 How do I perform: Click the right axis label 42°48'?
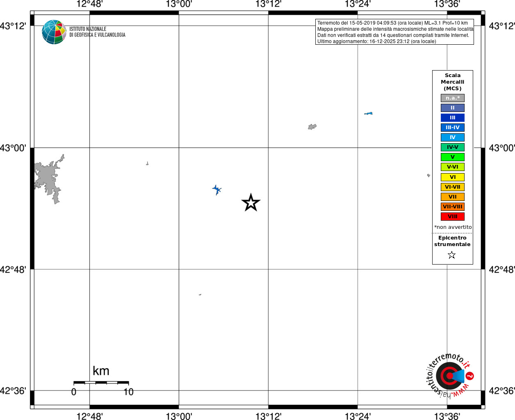point(502,269)
